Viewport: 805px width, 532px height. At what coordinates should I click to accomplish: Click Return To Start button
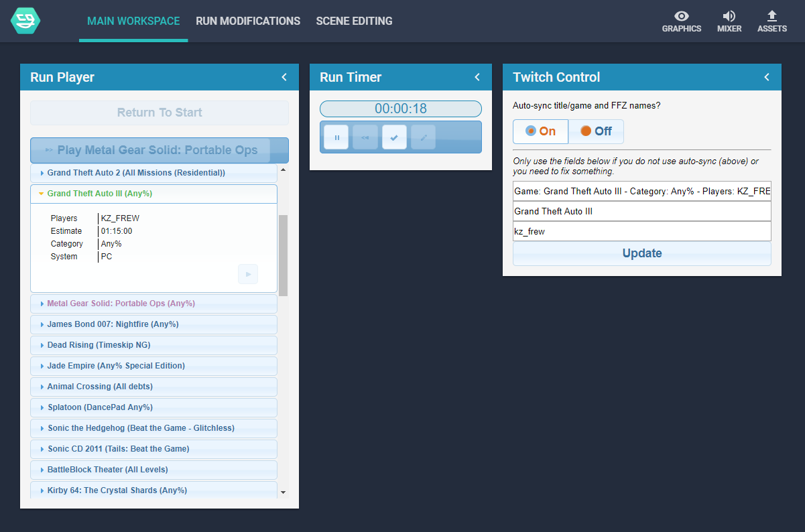160,113
